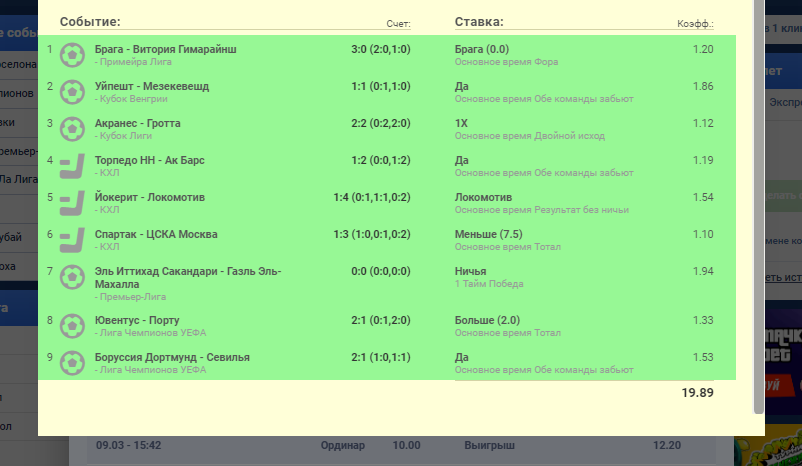The width and height of the screenshot is (802, 466).
Task: Click the Основное время Фора label
Action: pyautogui.click(x=506, y=62)
